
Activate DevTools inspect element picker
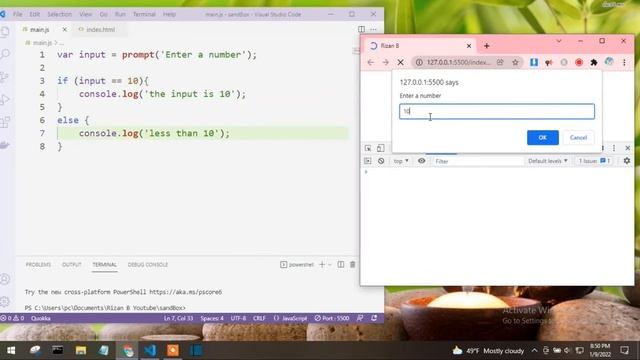pyautogui.click(x=368, y=148)
